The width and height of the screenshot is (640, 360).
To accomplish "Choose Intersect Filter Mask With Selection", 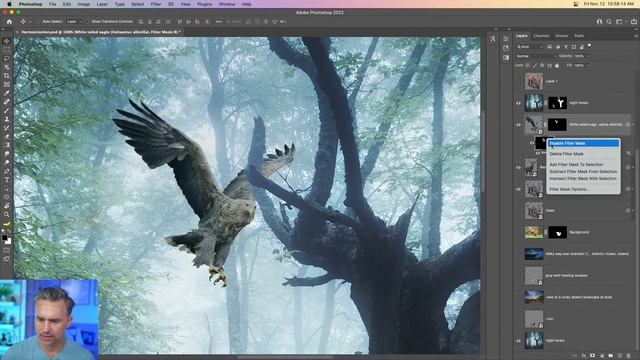I will [583, 178].
